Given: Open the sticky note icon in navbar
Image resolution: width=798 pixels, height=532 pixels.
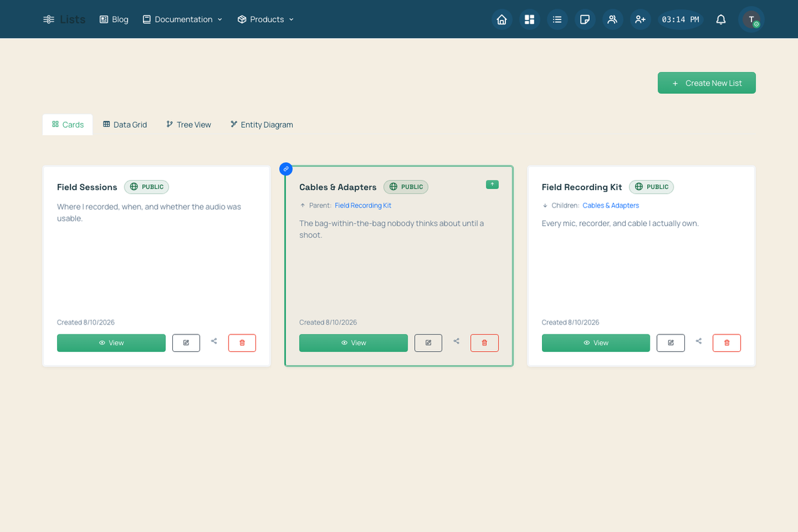Looking at the screenshot, I should tap(585, 19).
